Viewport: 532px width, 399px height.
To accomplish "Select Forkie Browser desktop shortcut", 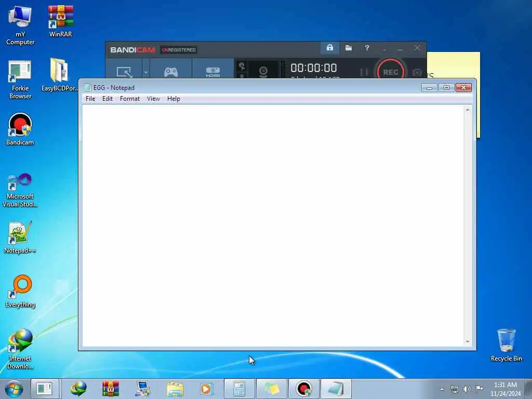I will [20, 79].
